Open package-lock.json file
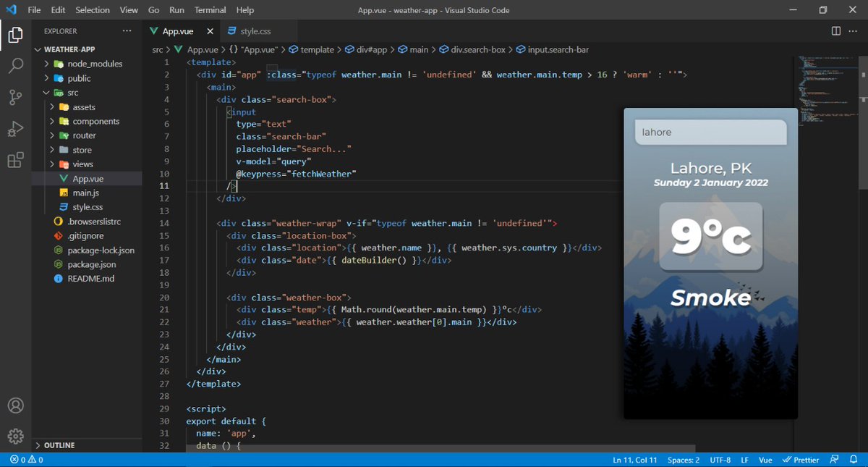The width and height of the screenshot is (868, 467). pos(87,250)
